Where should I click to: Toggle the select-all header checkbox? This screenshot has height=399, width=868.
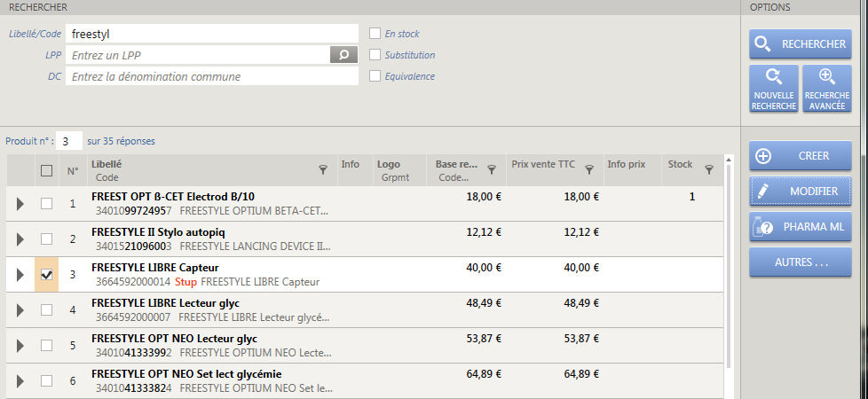[x=46, y=170]
